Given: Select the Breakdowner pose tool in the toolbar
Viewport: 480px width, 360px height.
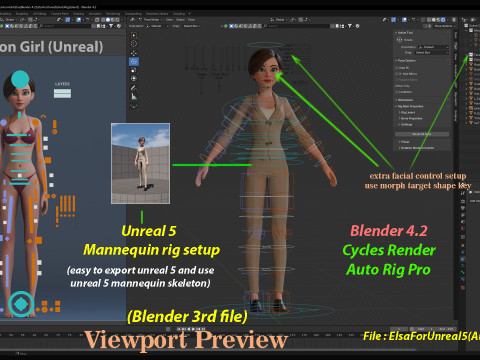Looking at the screenshot, I should 134,106.
